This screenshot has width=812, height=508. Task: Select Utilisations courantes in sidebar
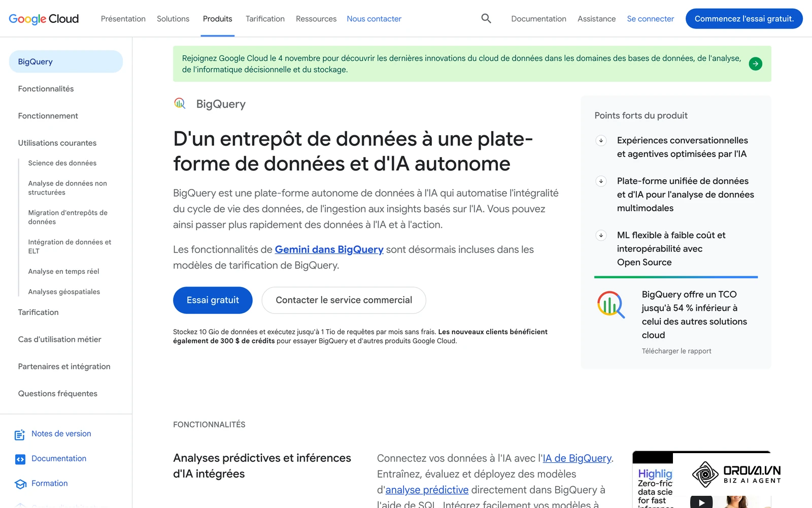click(57, 143)
